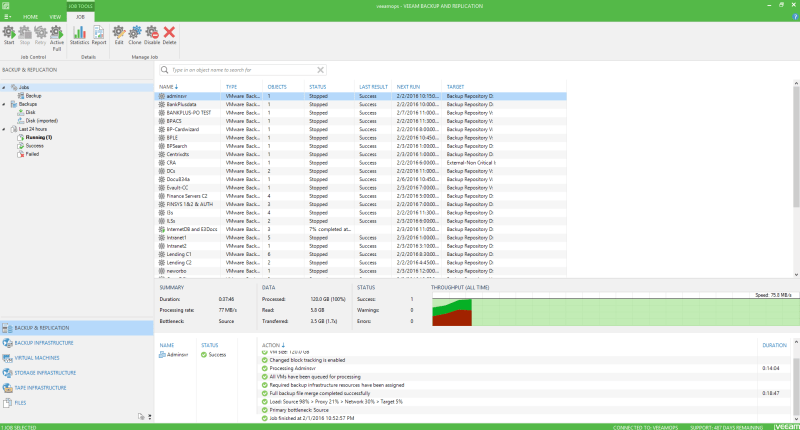
Task: Open the main application menu dropdown
Action: point(8,17)
